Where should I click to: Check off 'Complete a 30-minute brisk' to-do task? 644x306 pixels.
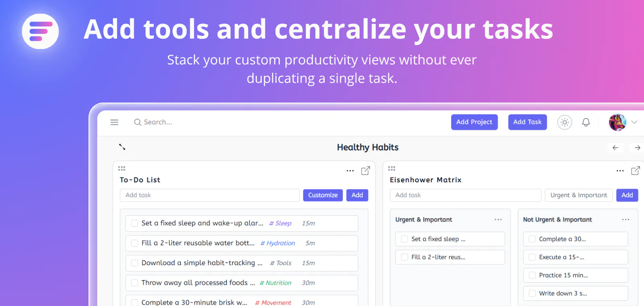(135, 302)
